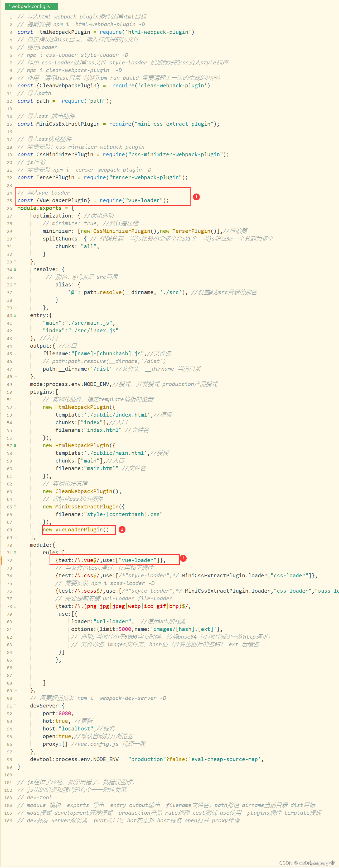Collapse the entry block at line 40
The image size is (339, 868).
[x=15, y=315]
